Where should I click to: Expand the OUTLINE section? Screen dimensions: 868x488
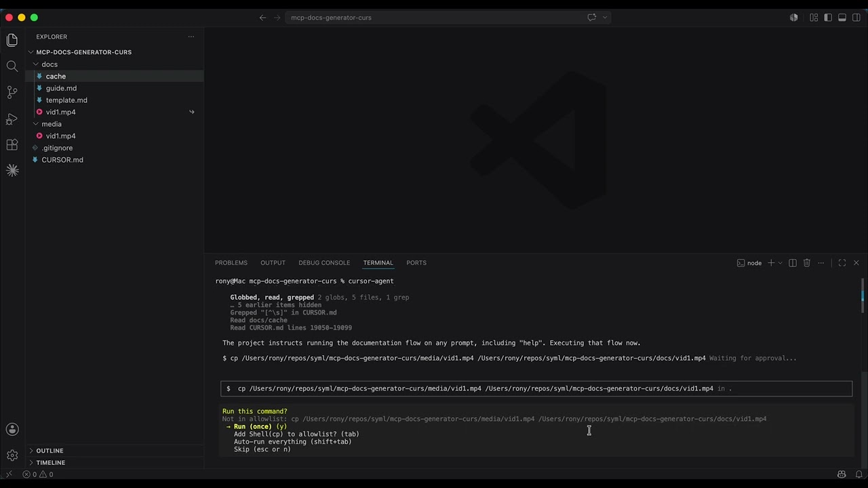(50, 451)
